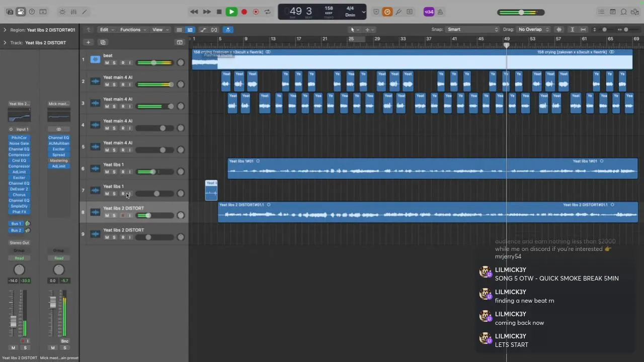Open the DeEsser 2 plugin slot

19,189
